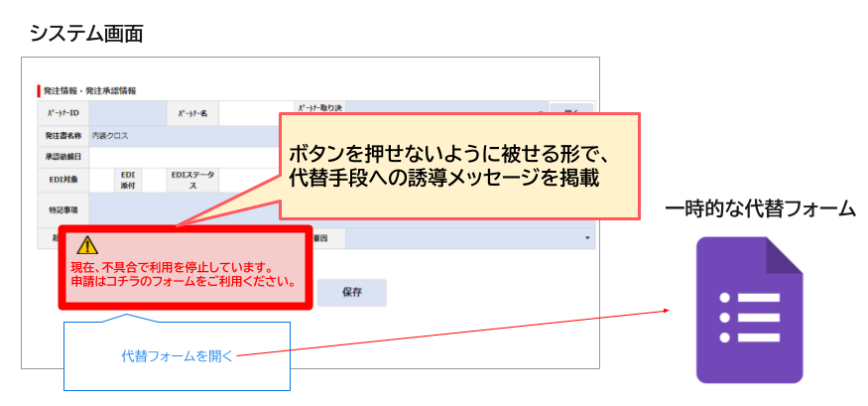Click the EDI対象 value cell
Viewport: 868px width, 406px height.
(x=101, y=180)
